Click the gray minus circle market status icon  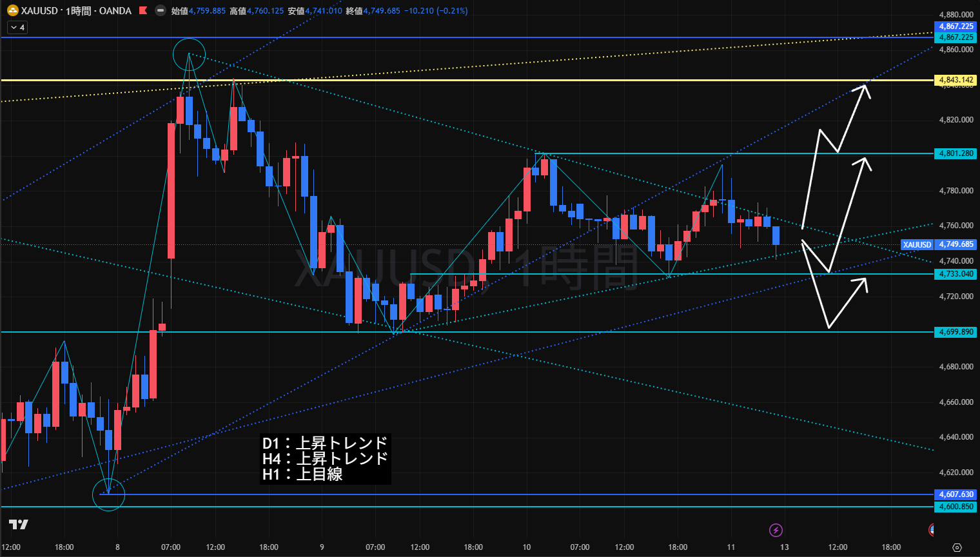(x=160, y=11)
